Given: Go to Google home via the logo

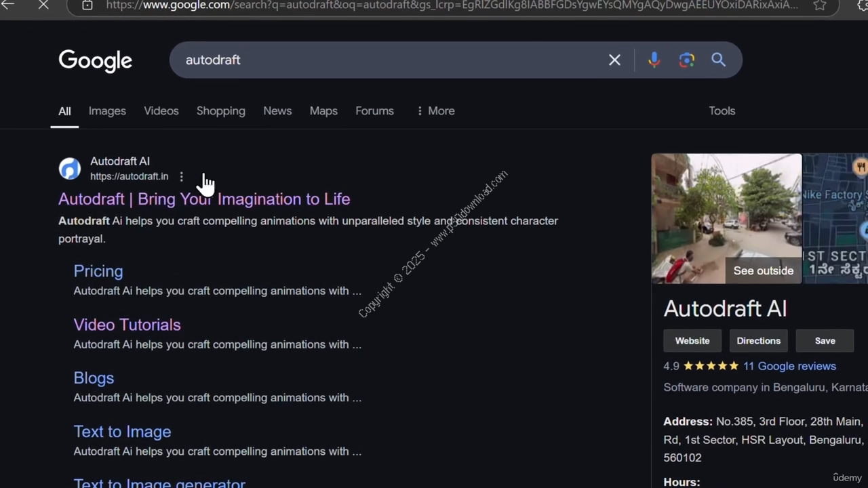Looking at the screenshot, I should (96, 61).
